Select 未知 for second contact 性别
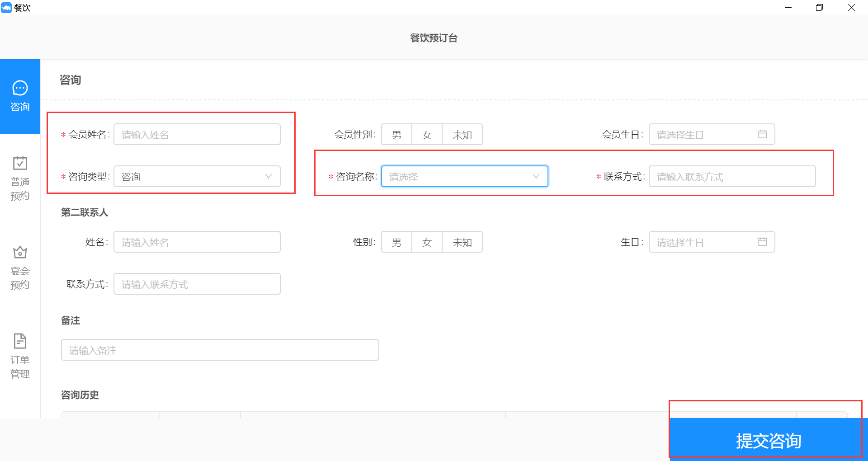The height and width of the screenshot is (461, 868). 462,242
